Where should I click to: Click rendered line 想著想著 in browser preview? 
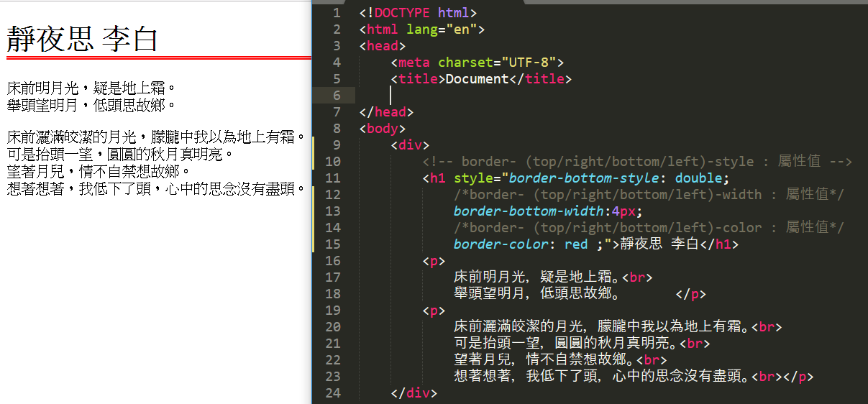pos(157,189)
